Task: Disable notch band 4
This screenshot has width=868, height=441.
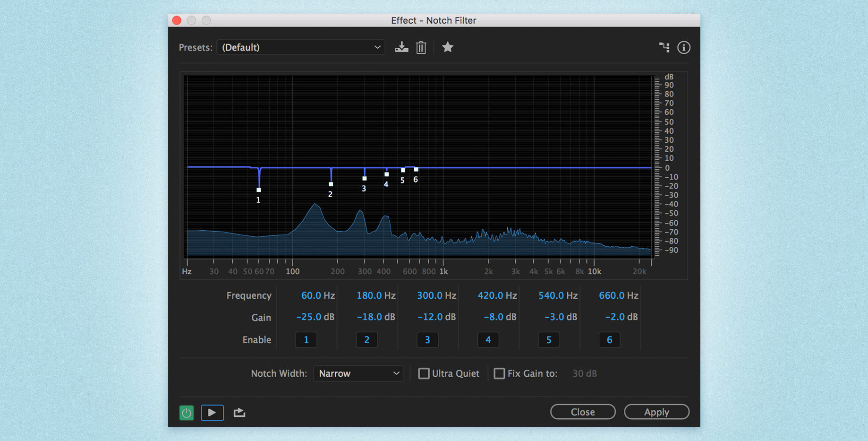Action: [488, 339]
